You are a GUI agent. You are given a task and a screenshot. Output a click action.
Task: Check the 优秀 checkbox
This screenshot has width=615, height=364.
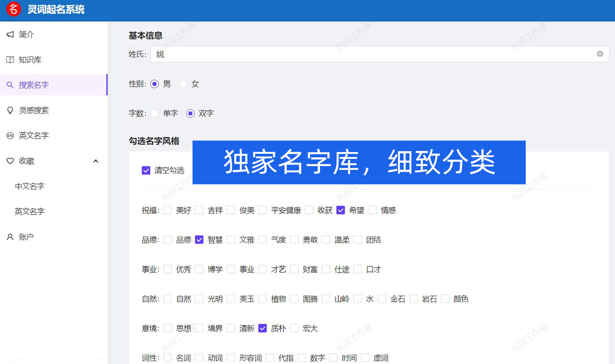pos(168,269)
